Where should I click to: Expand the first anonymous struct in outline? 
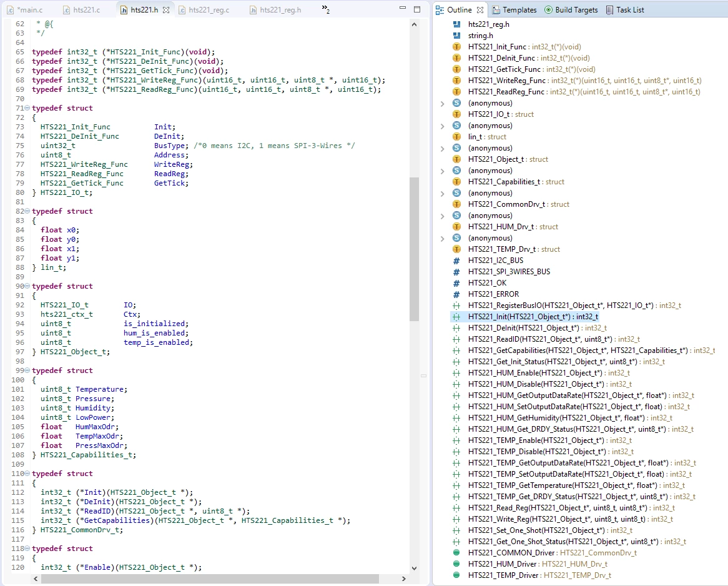click(x=443, y=103)
